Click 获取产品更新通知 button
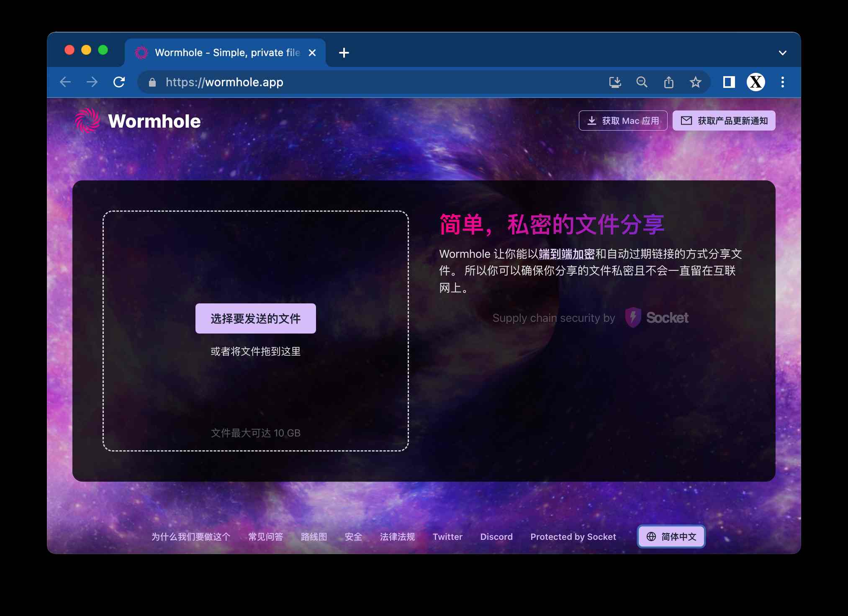Viewport: 848px width, 616px height. pos(724,121)
